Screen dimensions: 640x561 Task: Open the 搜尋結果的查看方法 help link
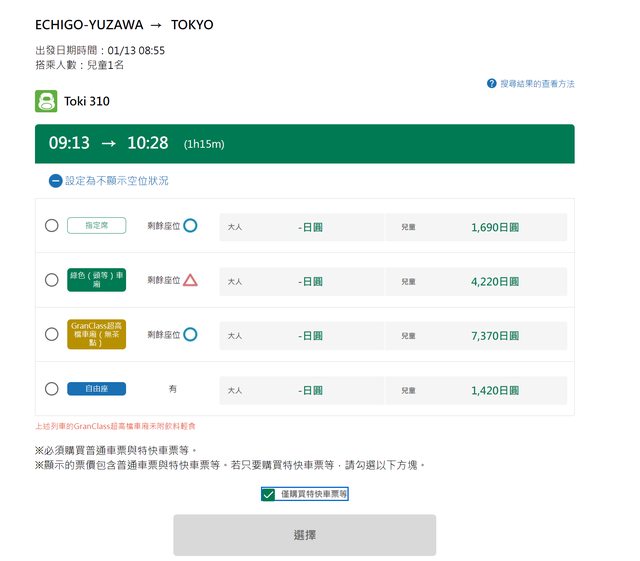click(x=537, y=84)
